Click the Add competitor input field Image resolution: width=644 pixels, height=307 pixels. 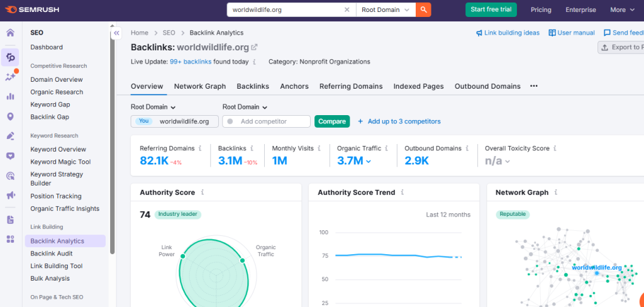click(x=270, y=121)
